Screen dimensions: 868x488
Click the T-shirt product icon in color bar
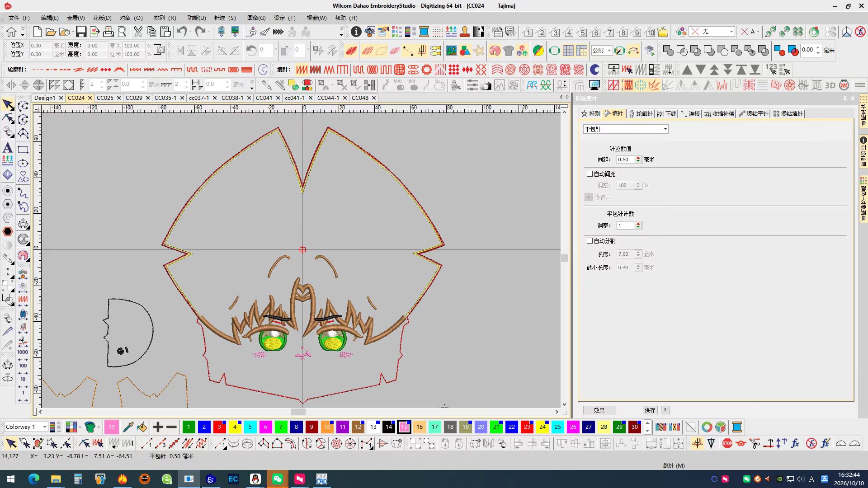point(90,427)
